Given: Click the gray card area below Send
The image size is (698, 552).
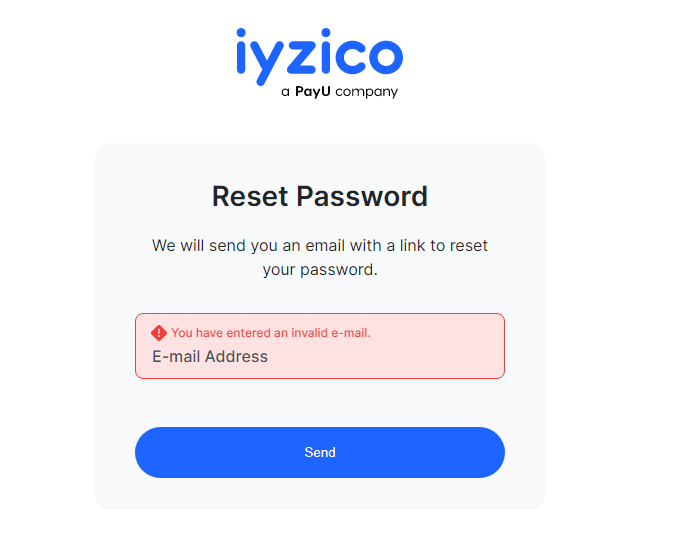Looking at the screenshot, I should tap(320, 494).
